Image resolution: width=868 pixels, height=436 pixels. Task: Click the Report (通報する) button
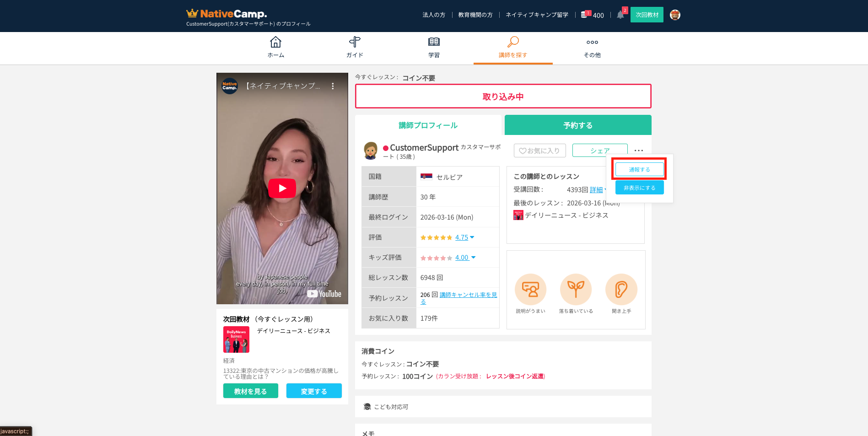639,169
